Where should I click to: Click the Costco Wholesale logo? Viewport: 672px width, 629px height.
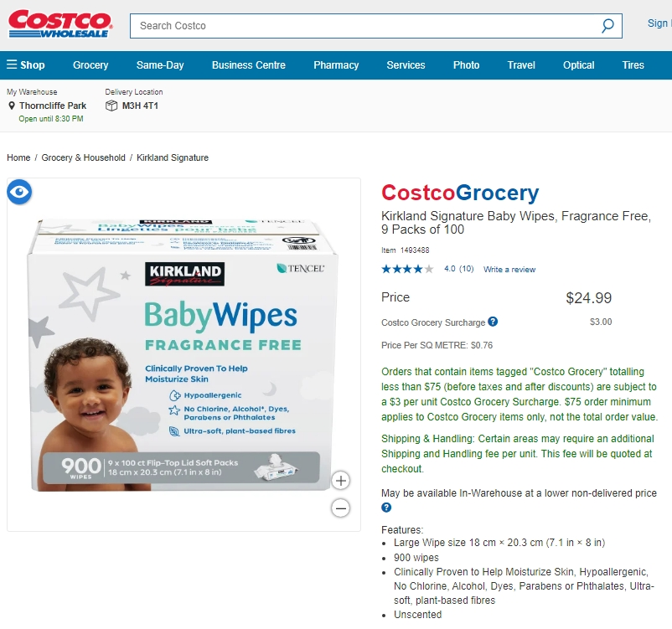tap(60, 24)
